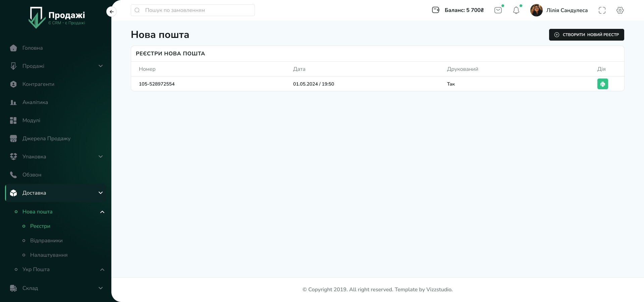Screen dimensions: 644x302
Task: Open the settings gear icon
Action: click(620, 10)
